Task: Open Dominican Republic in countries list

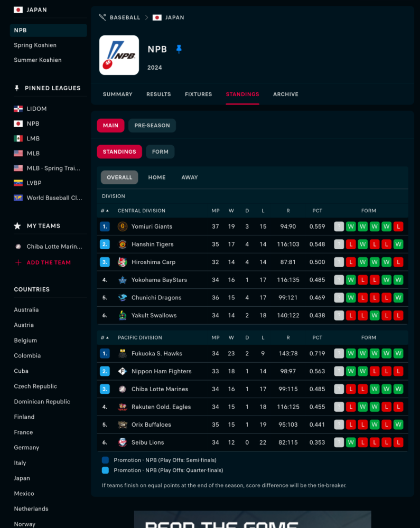Action: click(42, 402)
